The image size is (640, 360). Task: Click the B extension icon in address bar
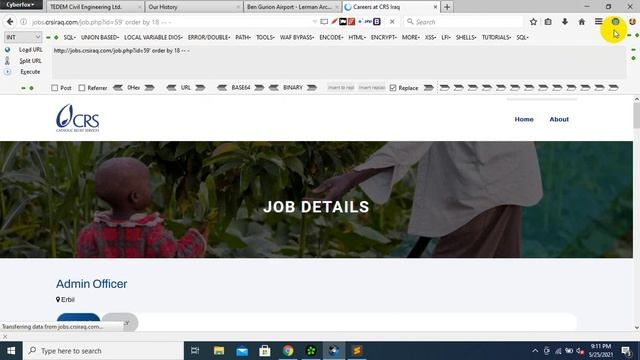coord(377,21)
